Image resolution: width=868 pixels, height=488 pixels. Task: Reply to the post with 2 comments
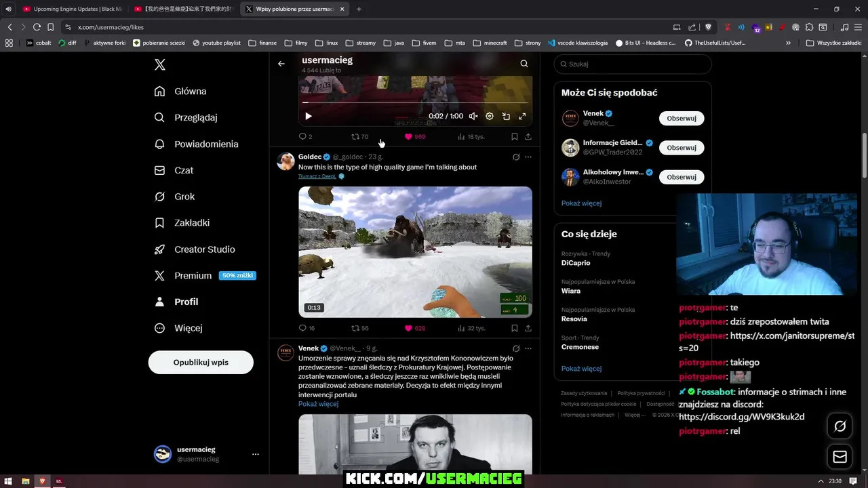(x=306, y=136)
